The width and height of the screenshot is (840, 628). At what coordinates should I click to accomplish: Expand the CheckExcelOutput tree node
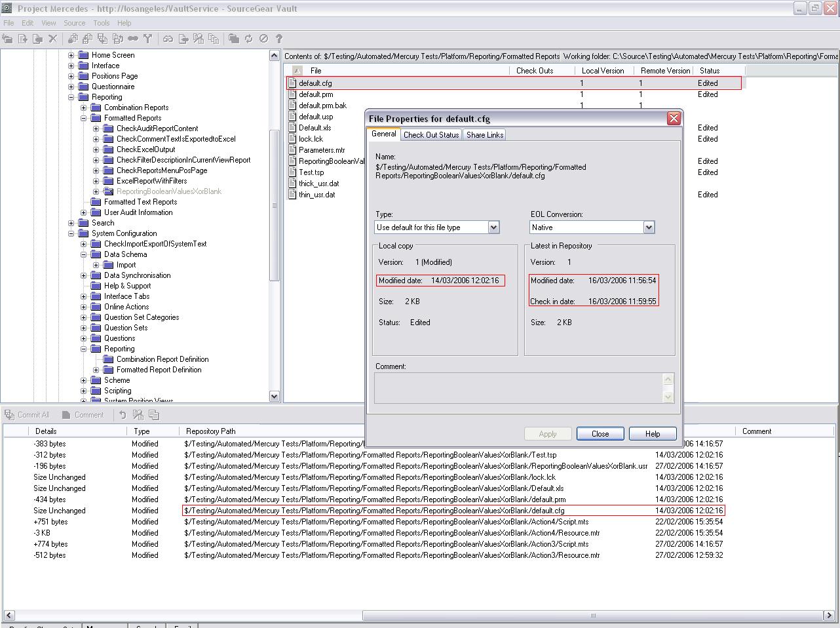pos(96,149)
